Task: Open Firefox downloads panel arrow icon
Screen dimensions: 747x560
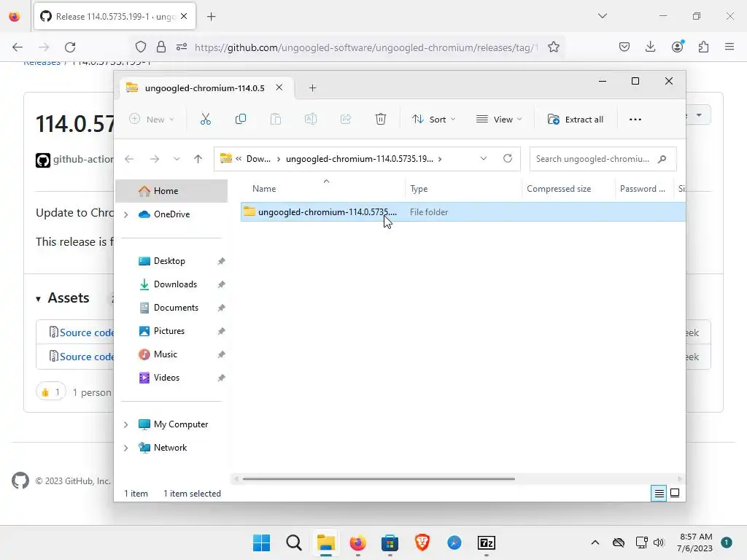Action: [650, 47]
